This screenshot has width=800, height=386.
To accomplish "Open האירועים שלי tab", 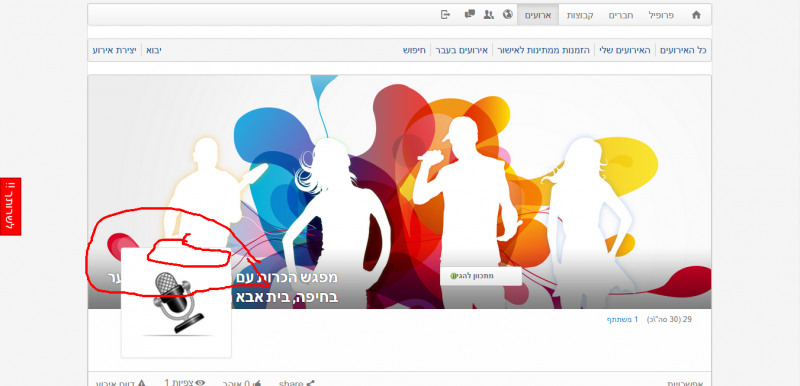I will click(625, 50).
